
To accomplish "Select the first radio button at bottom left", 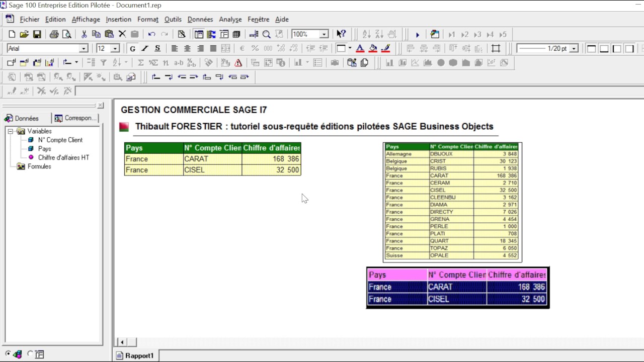I will pyautogui.click(x=8, y=354).
